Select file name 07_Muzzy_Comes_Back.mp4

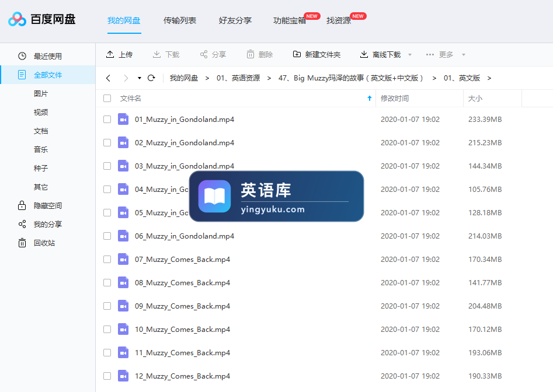click(x=182, y=260)
